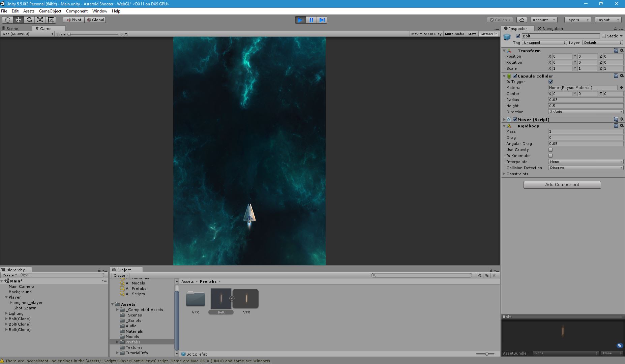Open Mover script gear settings
Screen dimensions: 625x364
pos(622,119)
